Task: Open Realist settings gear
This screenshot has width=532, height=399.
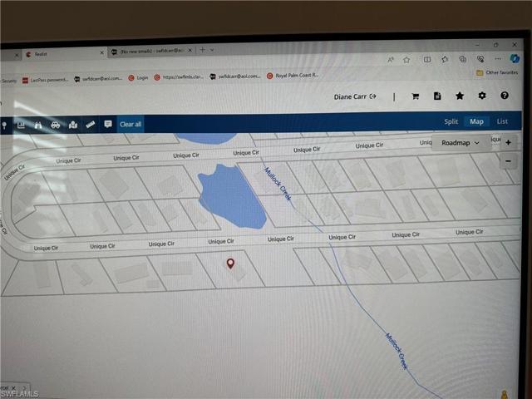Action: 482,96
